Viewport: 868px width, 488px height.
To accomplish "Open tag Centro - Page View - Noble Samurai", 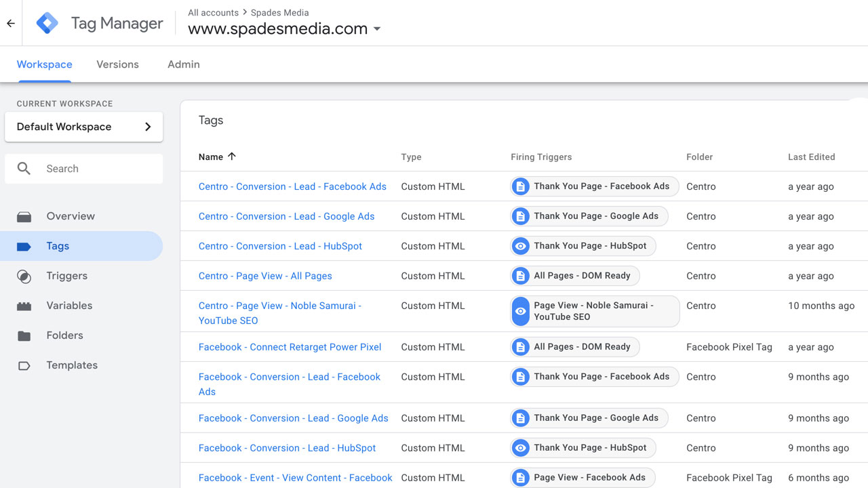I will click(x=280, y=313).
